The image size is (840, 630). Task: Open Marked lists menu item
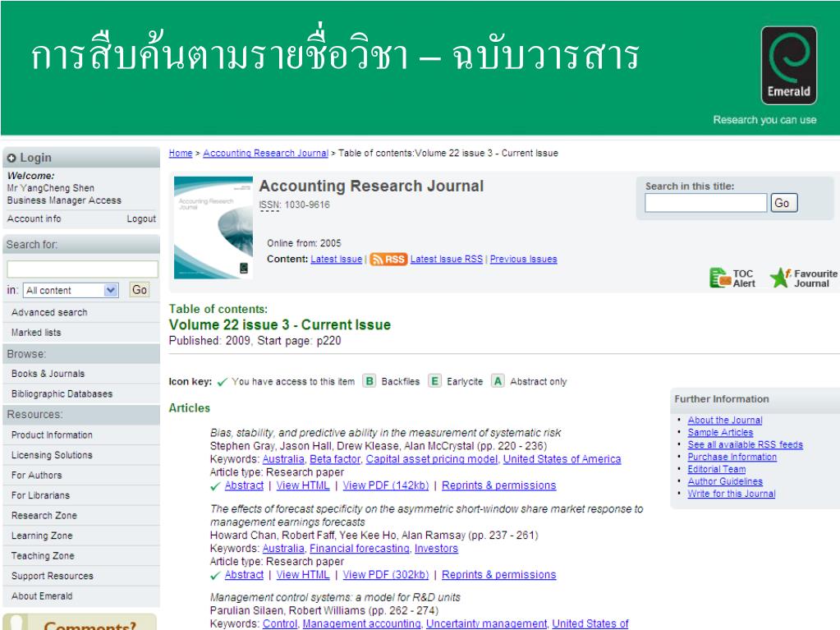click(36, 333)
